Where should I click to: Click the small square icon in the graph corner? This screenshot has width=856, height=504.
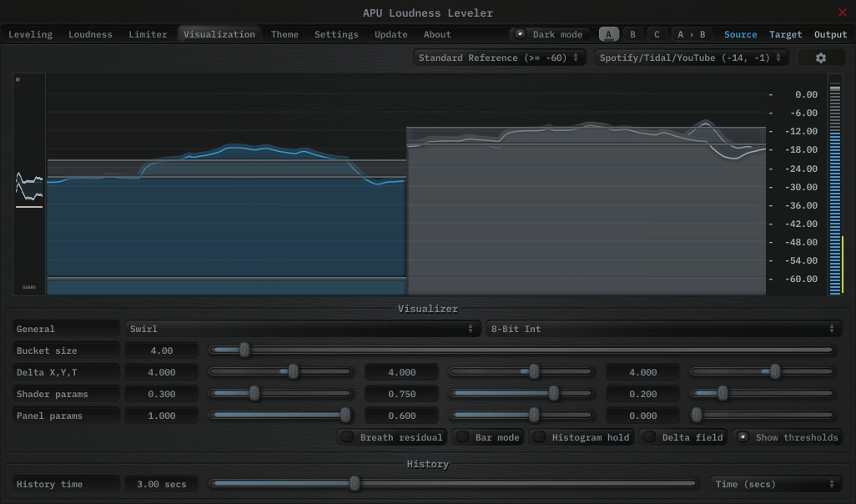18,79
